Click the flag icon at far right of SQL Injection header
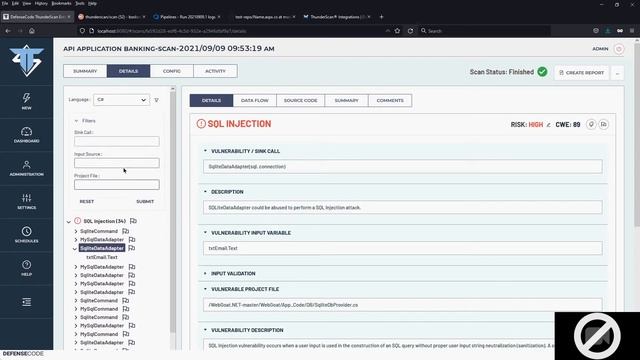The width and height of the screenshot is (640, 360). tap(604, 124)
